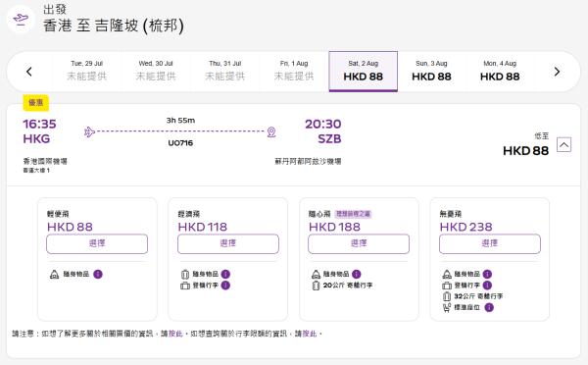The image size is (588, 365).
Task: Open 登機行李 info icon in HKD 118 card
Action: [x=225, y=286]
